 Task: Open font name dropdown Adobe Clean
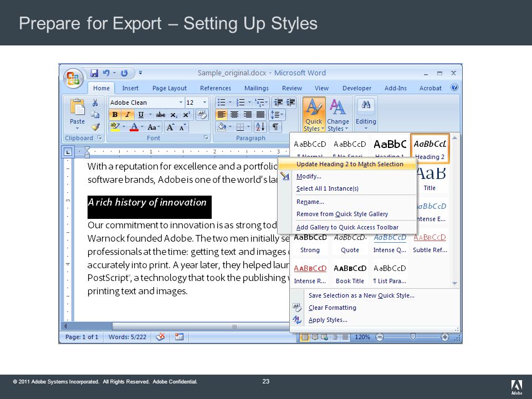[181, 103]
